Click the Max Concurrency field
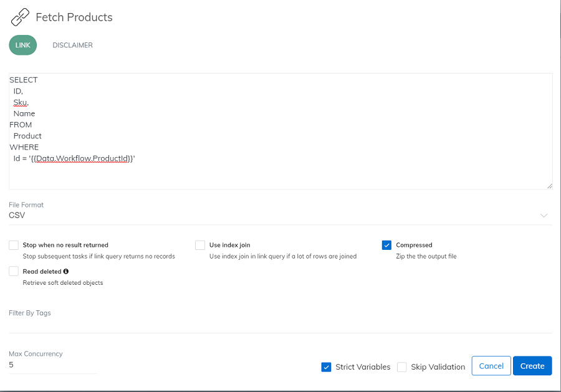This screenshot has height=392, width=561. pos(53,365)
